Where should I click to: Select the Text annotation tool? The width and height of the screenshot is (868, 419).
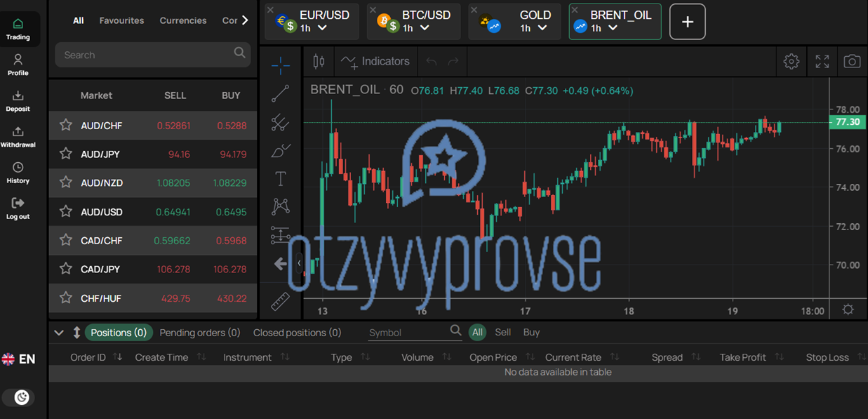281,178
